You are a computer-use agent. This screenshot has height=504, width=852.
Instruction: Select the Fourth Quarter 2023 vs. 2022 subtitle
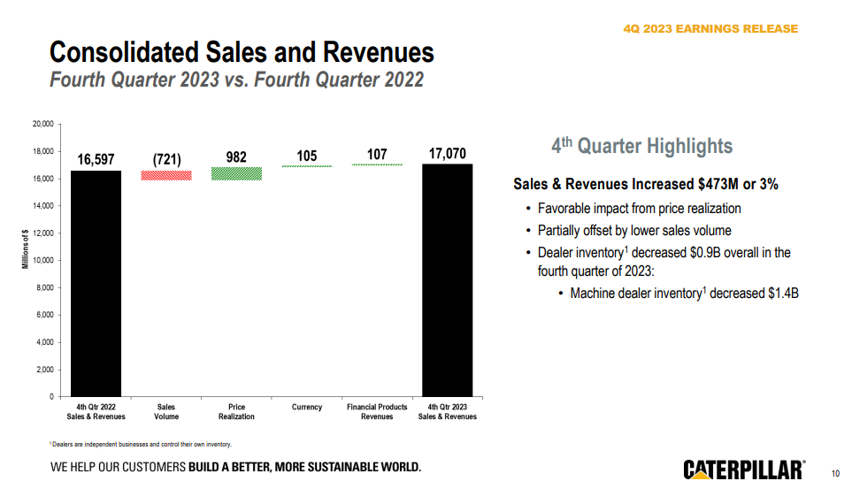point(236,80)
